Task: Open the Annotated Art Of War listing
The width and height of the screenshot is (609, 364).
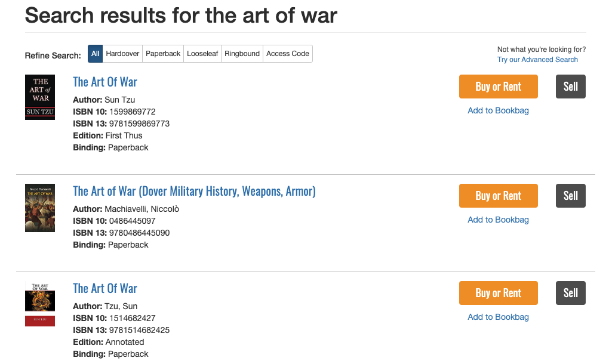Action: [105, 288]
